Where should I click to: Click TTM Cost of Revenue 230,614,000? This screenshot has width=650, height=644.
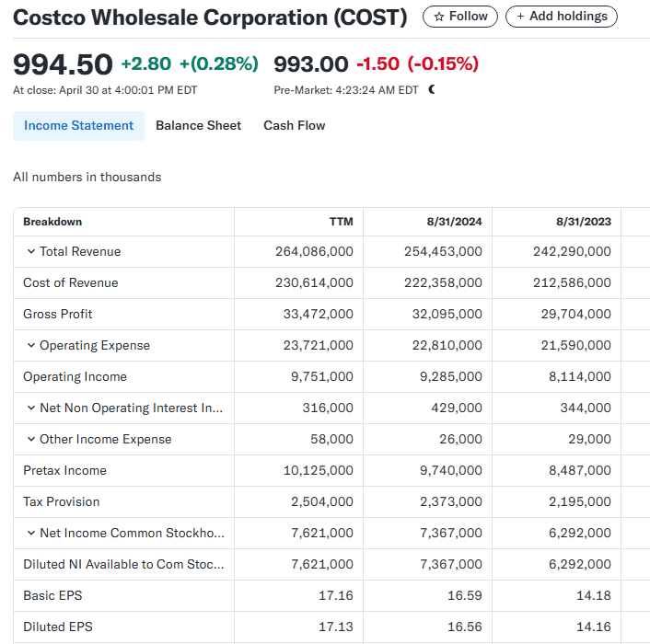[314, 282]
